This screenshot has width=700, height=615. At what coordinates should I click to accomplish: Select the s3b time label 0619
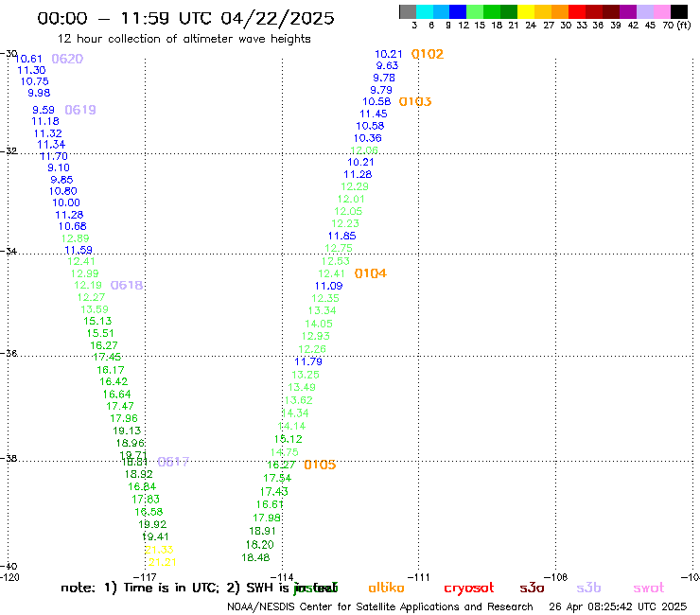[x=80, y=110]
